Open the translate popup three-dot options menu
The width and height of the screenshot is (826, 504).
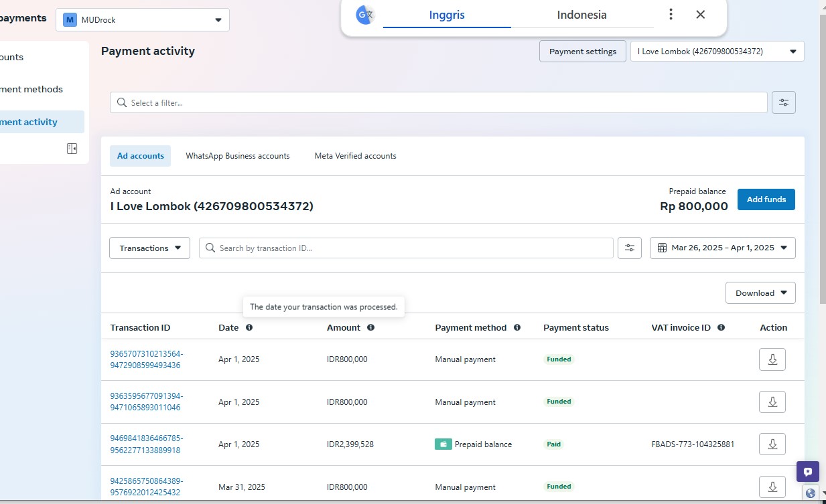point(671,15)
